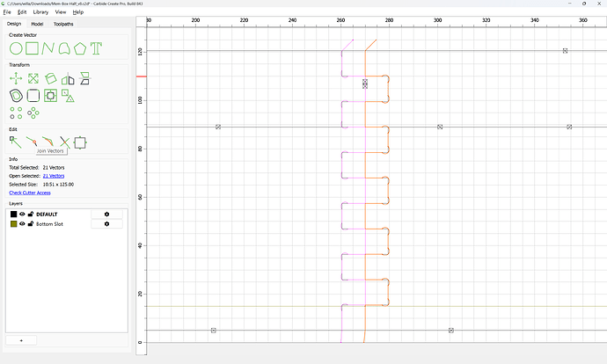This screenshot has width=607, height=364.
Task: Open the Help menu
Action: point(78,12)
